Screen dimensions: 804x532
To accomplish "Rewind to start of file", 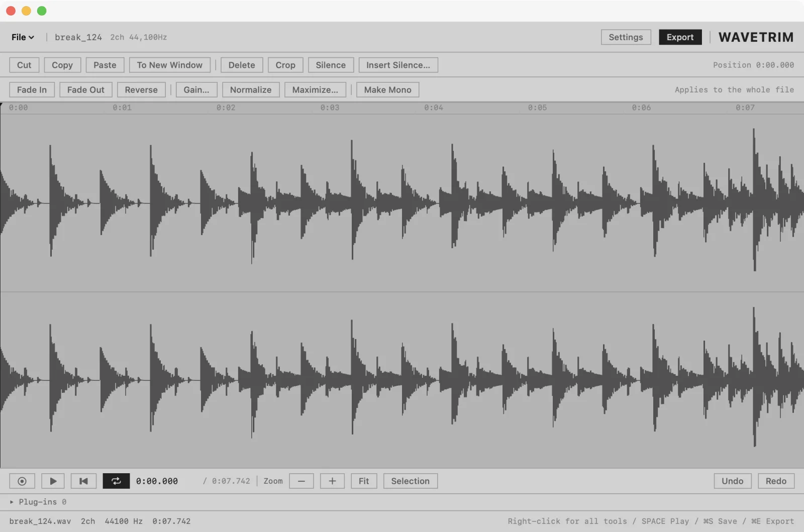I will (x=83, y=481).
